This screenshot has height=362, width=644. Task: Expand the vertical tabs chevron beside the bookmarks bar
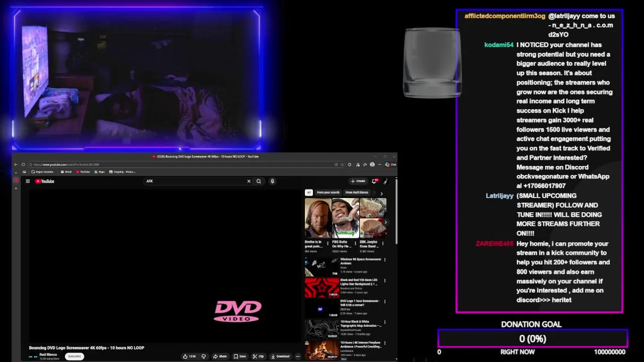coord(16,172)
